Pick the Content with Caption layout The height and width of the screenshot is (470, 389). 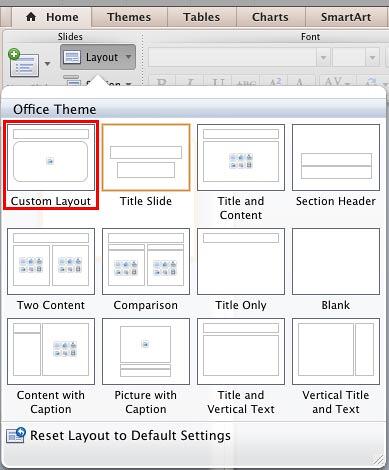[51, 351]
